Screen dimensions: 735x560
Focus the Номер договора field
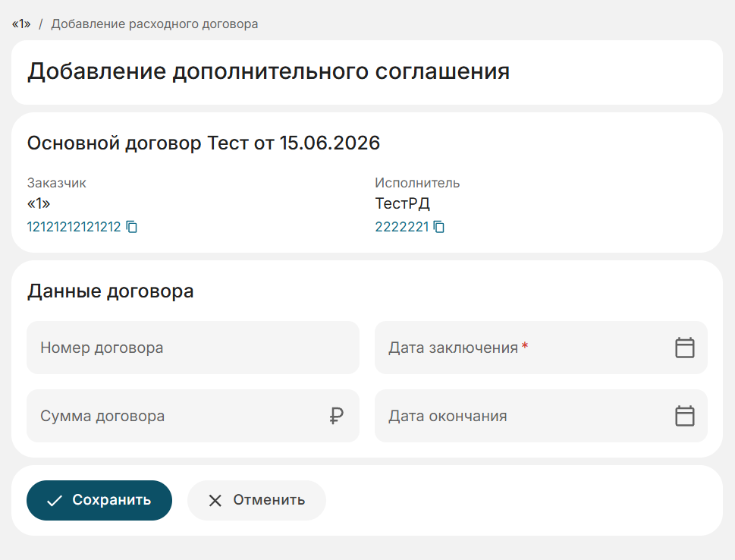(193, 348)
